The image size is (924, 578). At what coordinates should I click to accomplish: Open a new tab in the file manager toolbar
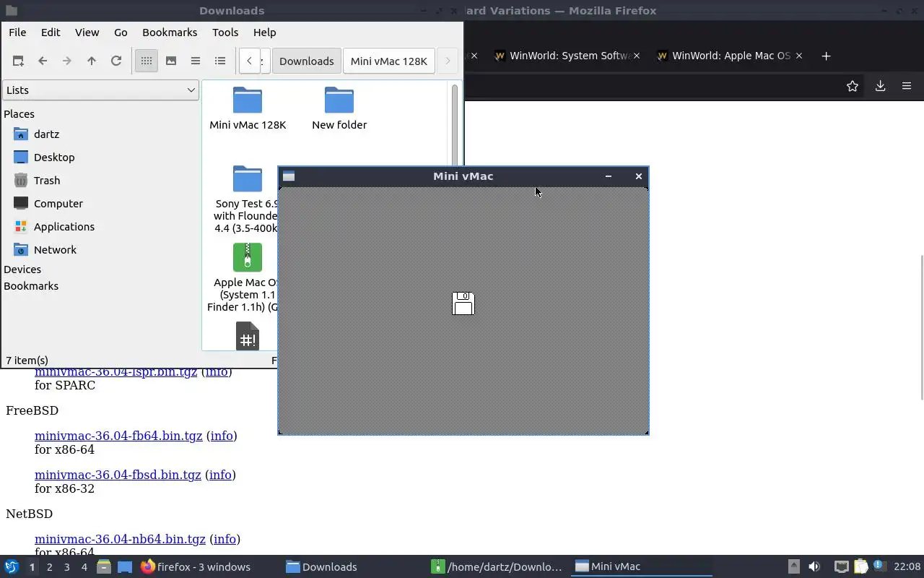(x=18, y=61)
